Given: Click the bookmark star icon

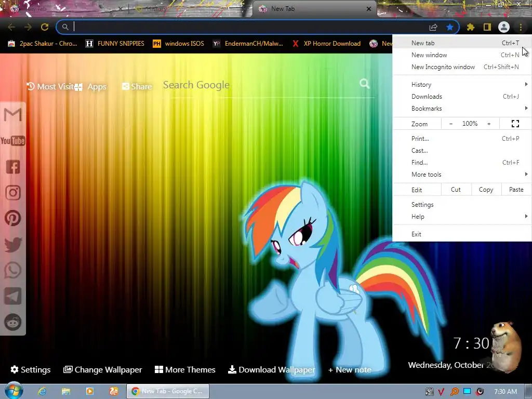Looking at the screenshot, I should tap(450, 27).
